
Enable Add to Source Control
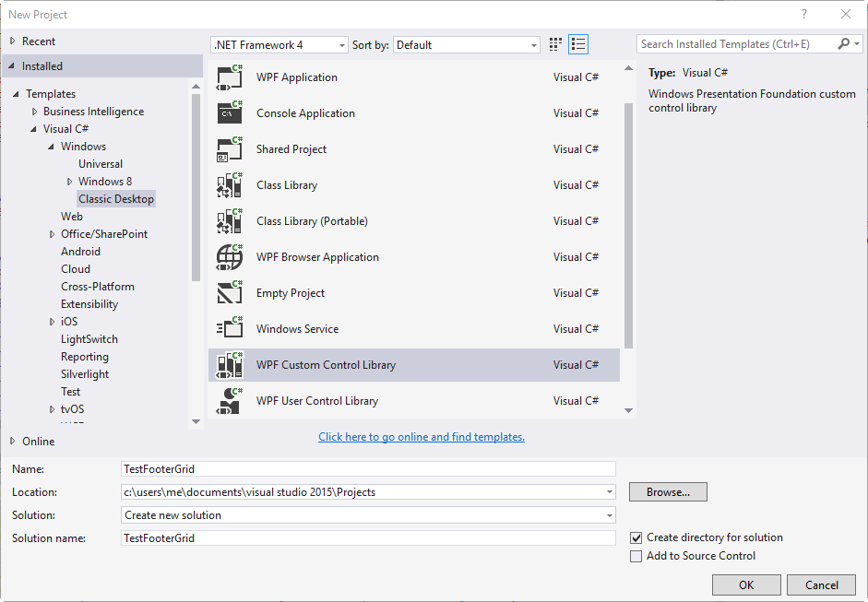(636, 556)
